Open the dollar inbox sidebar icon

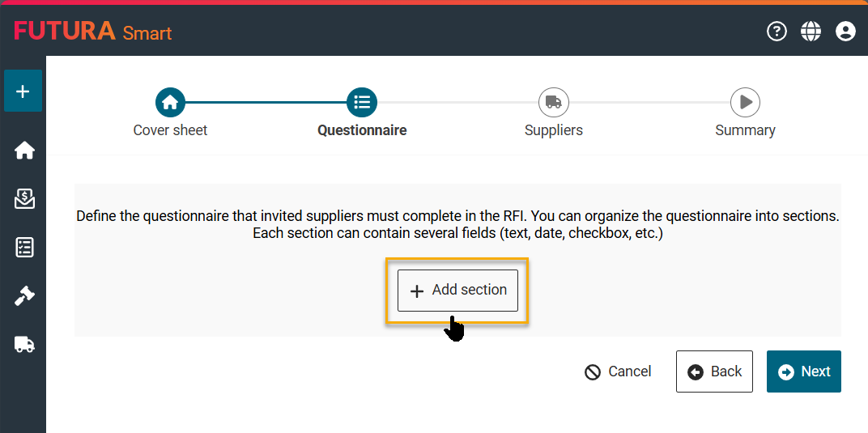24,199
